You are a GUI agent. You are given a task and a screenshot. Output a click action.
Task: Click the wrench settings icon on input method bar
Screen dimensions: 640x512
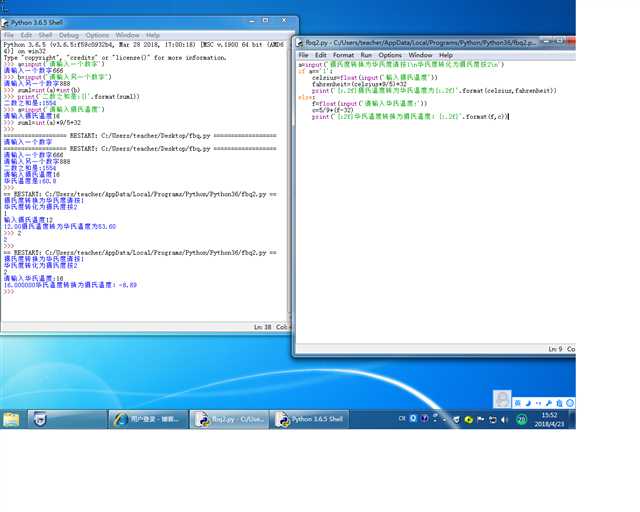pos(549,403)
